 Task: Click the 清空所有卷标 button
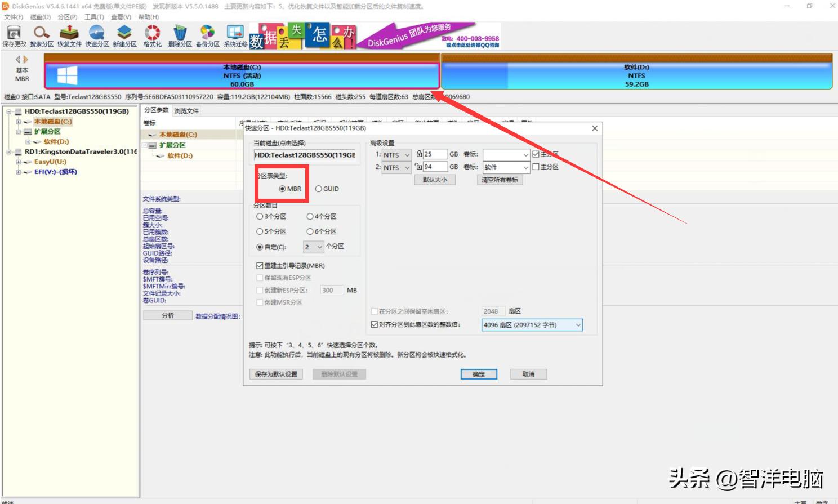499,180
